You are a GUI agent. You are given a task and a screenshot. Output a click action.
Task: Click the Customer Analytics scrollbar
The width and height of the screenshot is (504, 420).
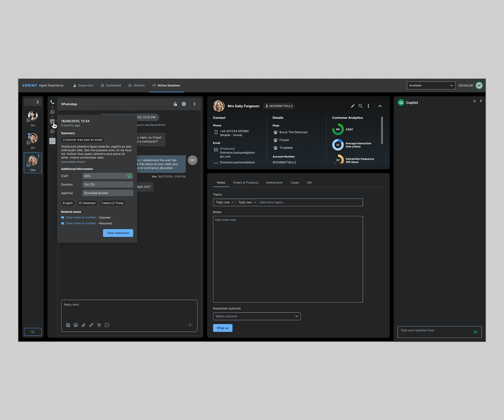tap(382, 130)
